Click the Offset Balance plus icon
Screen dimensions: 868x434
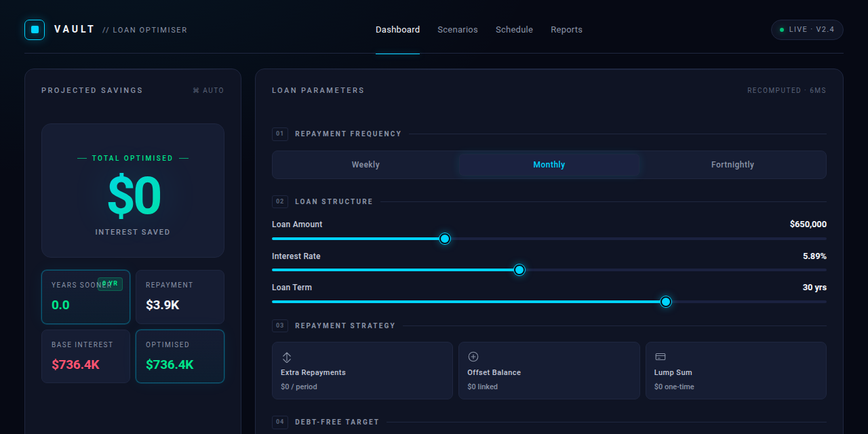click(473, 357)
